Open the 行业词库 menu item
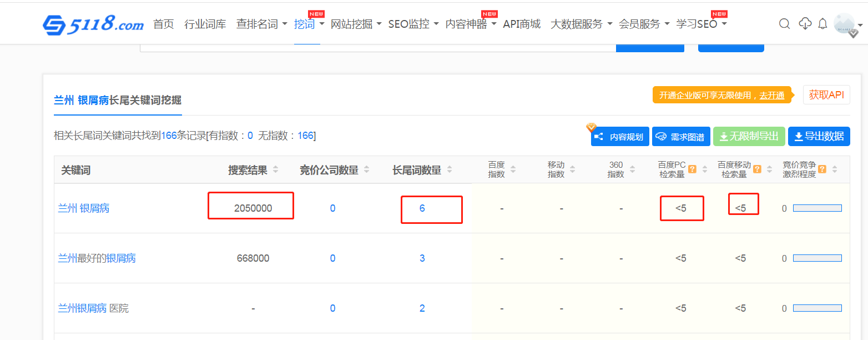 (205, 24)
